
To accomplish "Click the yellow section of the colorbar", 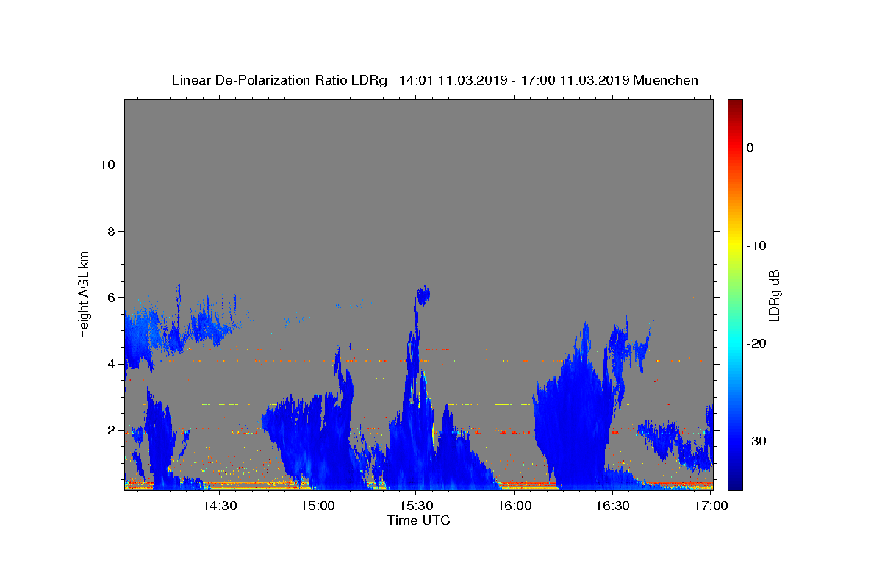I will (x=735, y=246).
